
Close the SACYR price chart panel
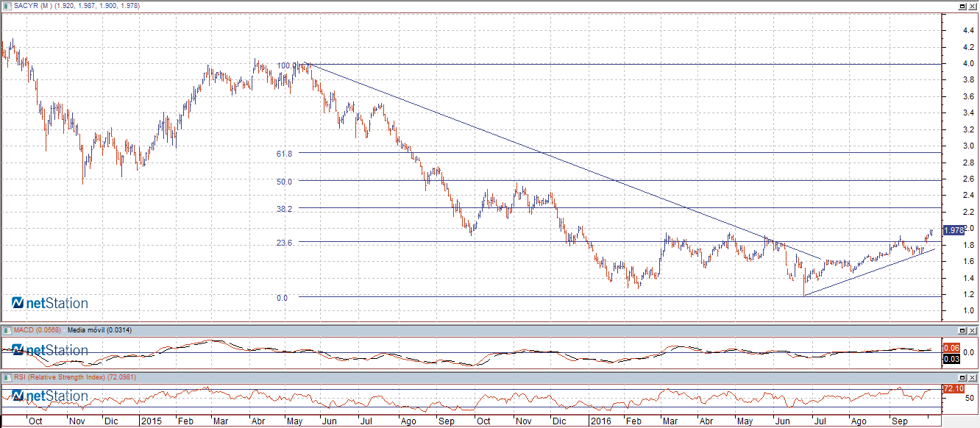972,6
